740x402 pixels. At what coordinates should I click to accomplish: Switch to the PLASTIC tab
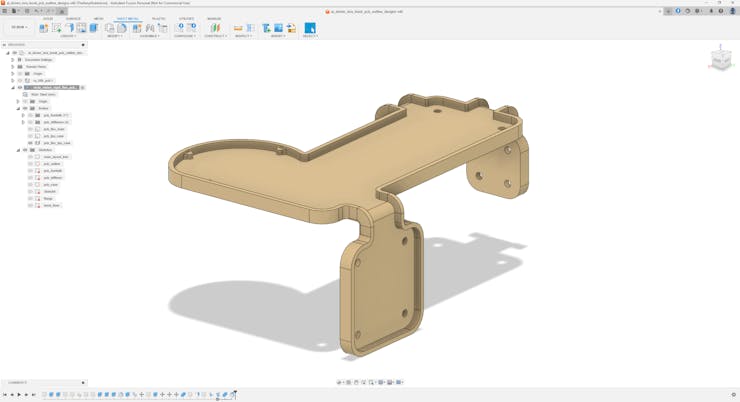pyautogui.click(x=158, y=18)
